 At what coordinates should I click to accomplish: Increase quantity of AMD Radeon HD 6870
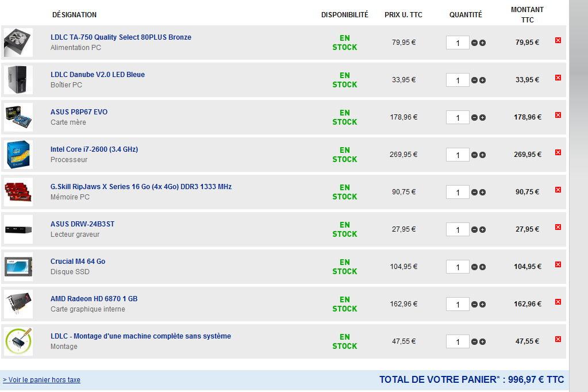(x=483, y=304)
